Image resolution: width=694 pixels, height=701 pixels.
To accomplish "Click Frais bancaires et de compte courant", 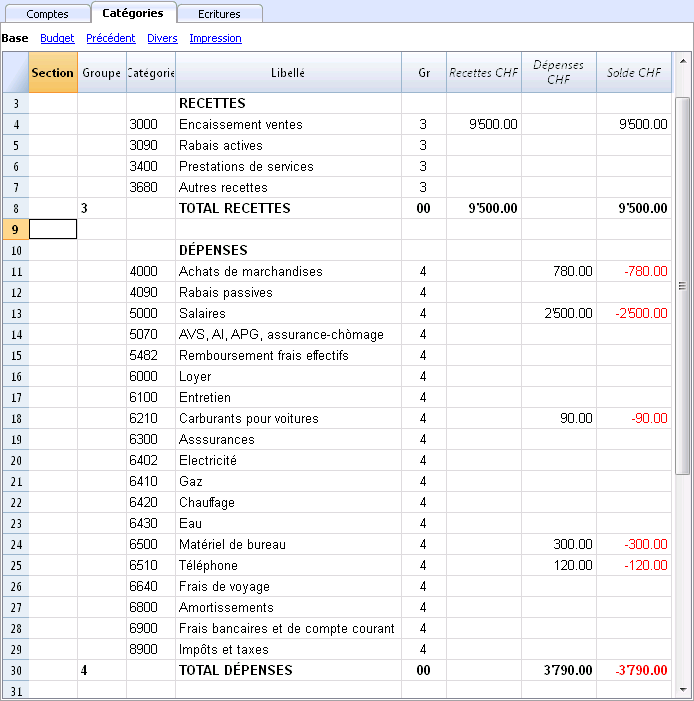I will pyautogui.click(x=287, y=629).
